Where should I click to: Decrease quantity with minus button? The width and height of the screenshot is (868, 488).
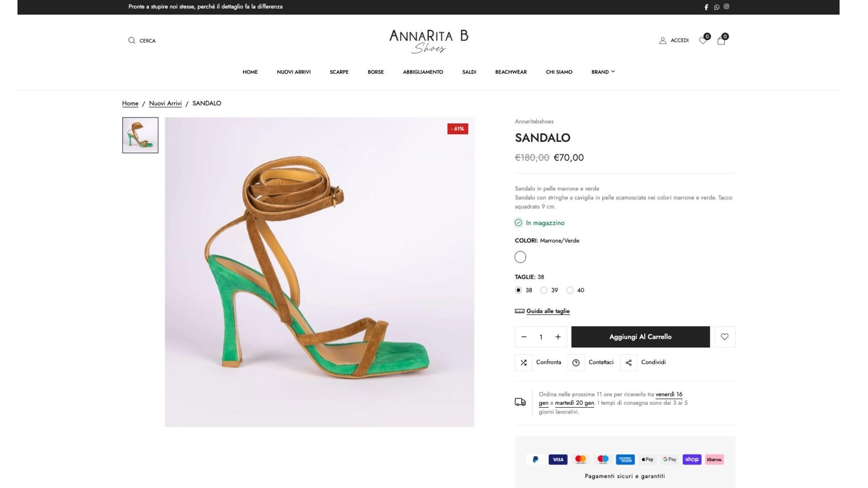524,337
